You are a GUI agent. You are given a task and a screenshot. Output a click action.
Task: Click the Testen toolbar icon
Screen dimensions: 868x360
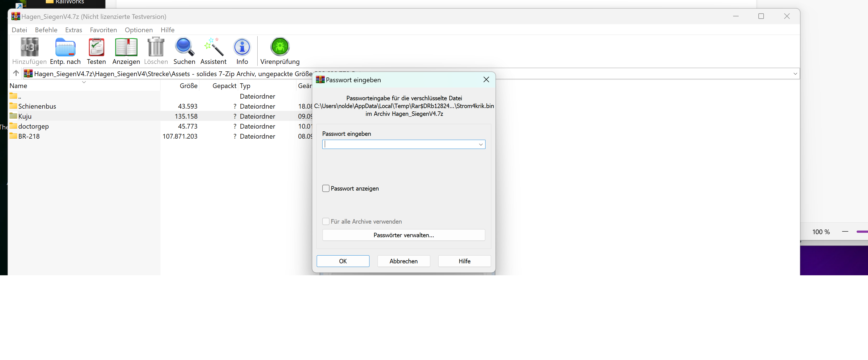[x=96, y=47]
